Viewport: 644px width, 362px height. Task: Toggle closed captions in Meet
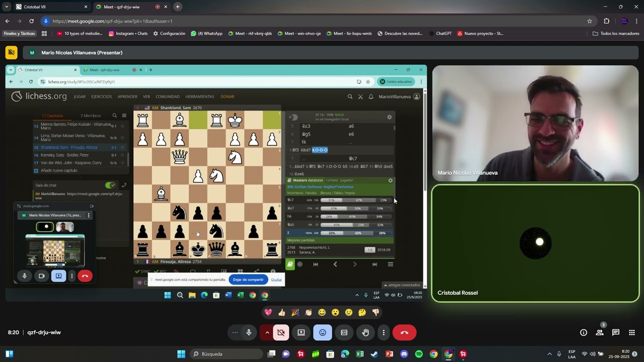pyautogui.click(x=344, y=332)
